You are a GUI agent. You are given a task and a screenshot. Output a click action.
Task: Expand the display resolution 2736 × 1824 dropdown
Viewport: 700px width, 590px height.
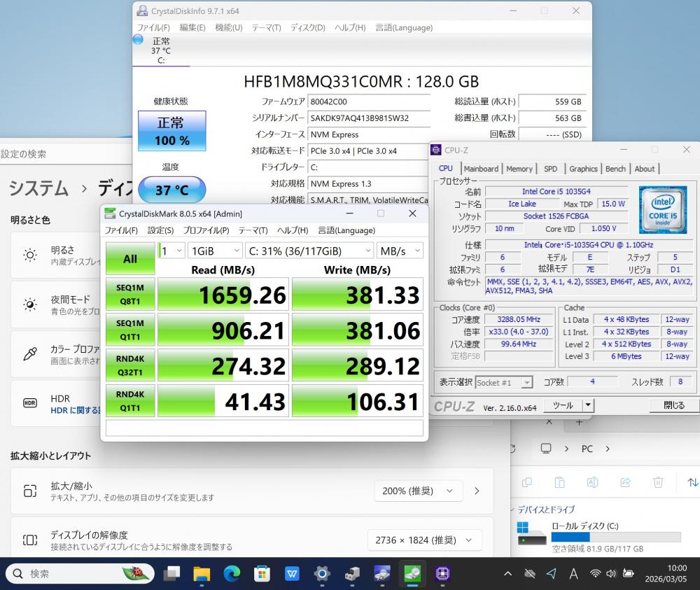(424, 540)
